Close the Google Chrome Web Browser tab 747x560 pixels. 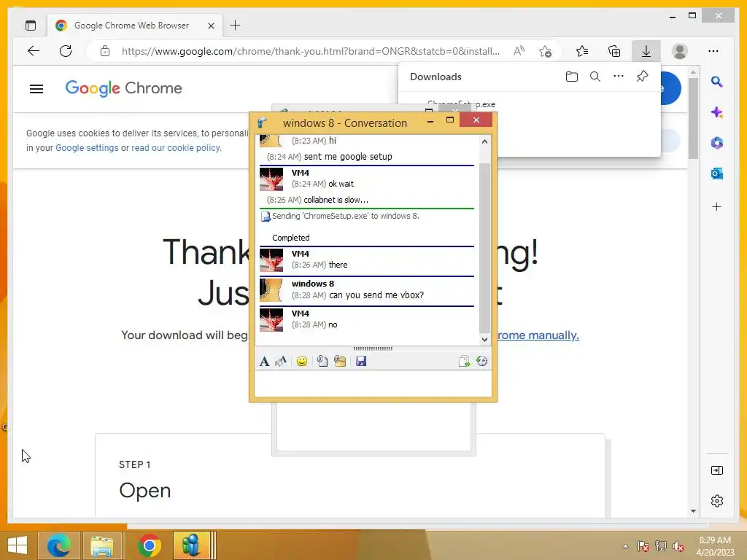pyautogui.click(x=211, y=26)
